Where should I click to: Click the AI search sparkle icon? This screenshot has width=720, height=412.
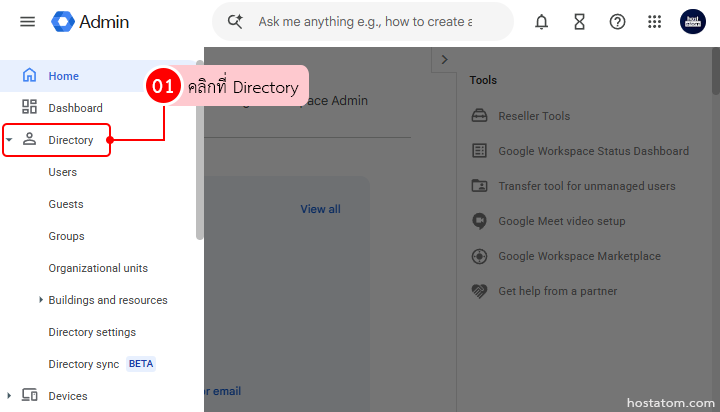point(235,22)
